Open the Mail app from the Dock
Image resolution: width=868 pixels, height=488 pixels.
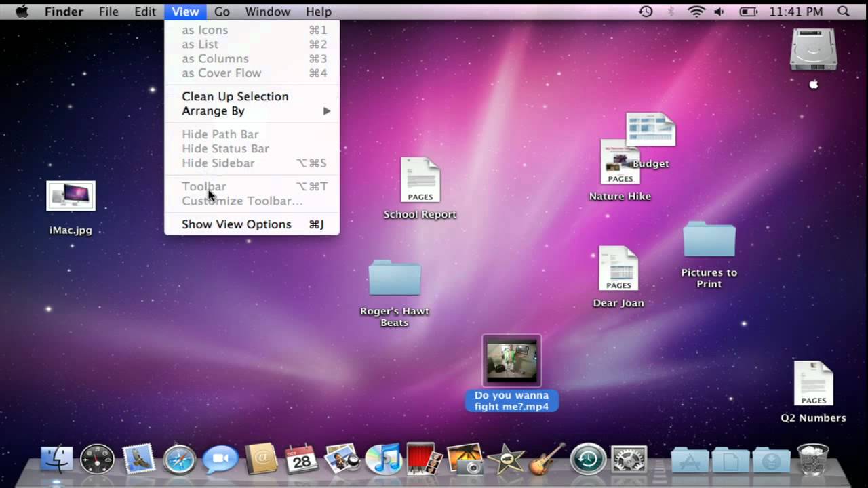[x=138, y=459]
